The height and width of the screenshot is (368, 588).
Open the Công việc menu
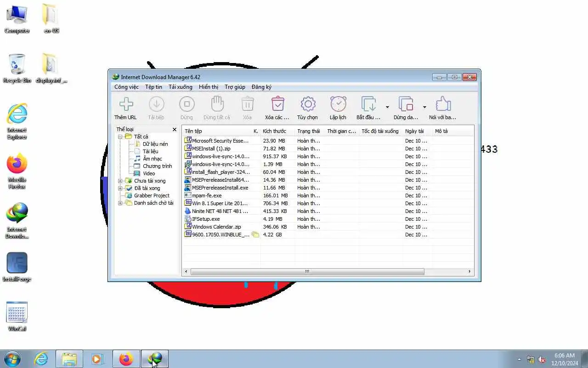point(126,87)
